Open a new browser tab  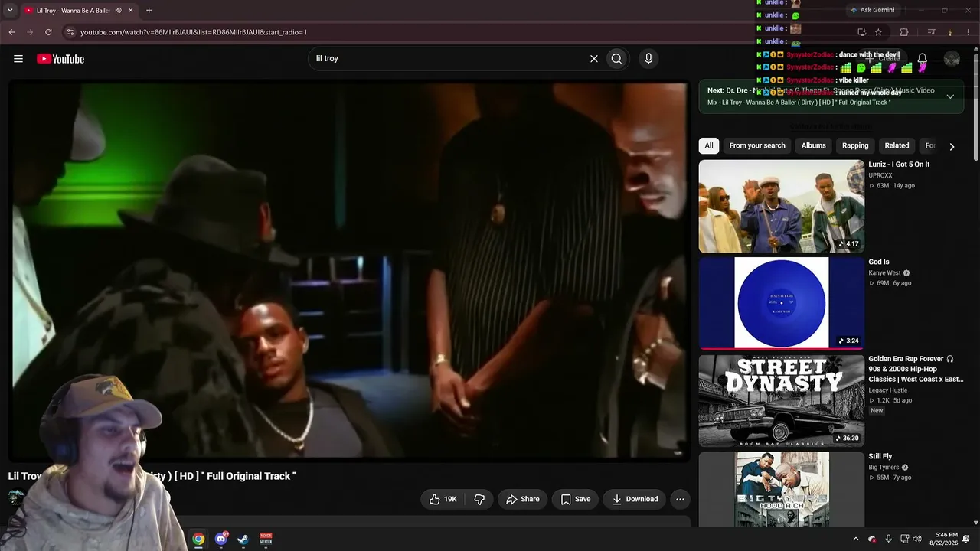(149, 11)
